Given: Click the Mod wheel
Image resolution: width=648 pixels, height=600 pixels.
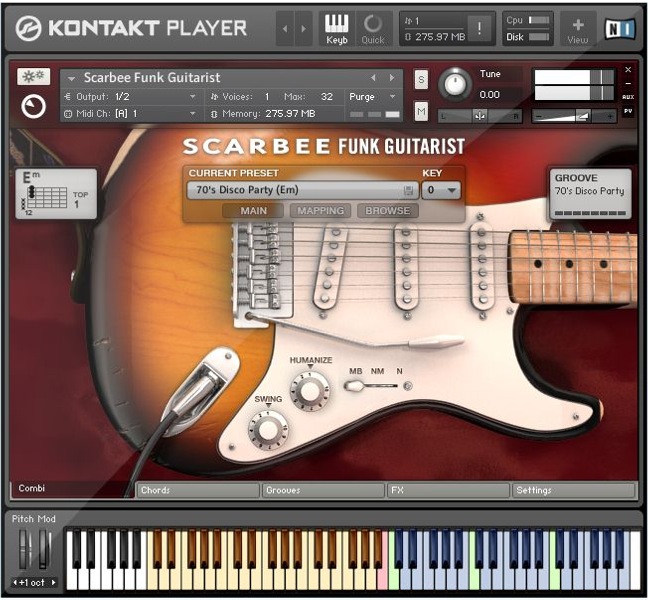Looking at the screenshot, I should point(44,550).
